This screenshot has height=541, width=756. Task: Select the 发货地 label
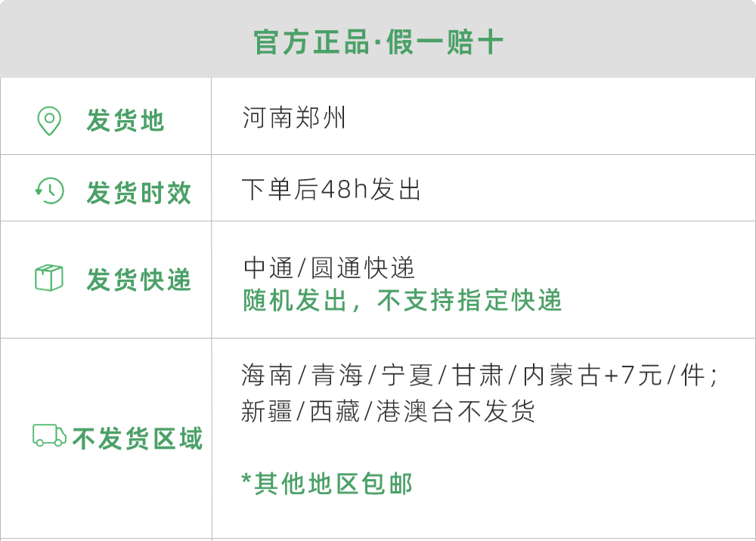click(125, 121)
